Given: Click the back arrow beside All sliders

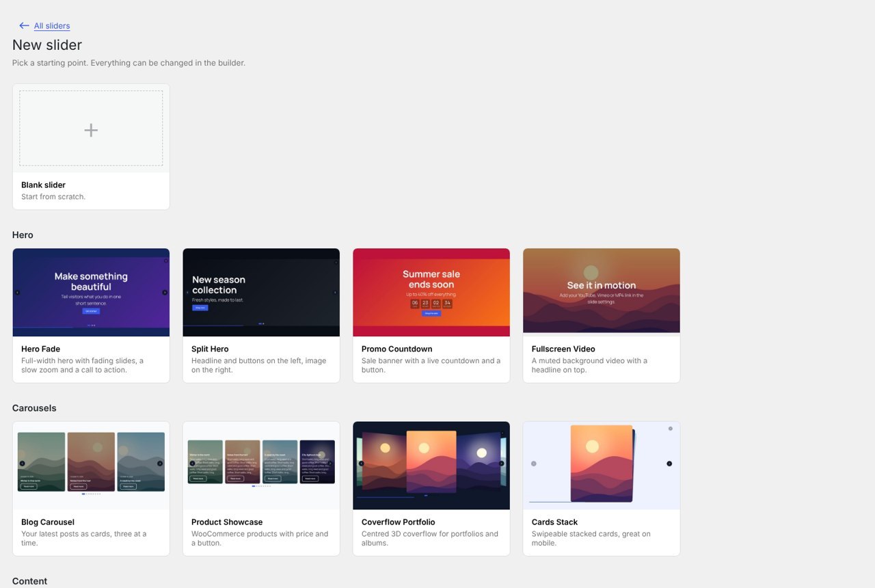Looking at the screenshot, I should 24,26.
